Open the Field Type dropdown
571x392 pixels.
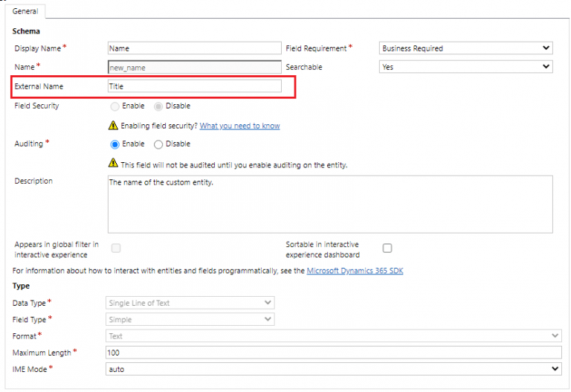(x=190, y=320)
